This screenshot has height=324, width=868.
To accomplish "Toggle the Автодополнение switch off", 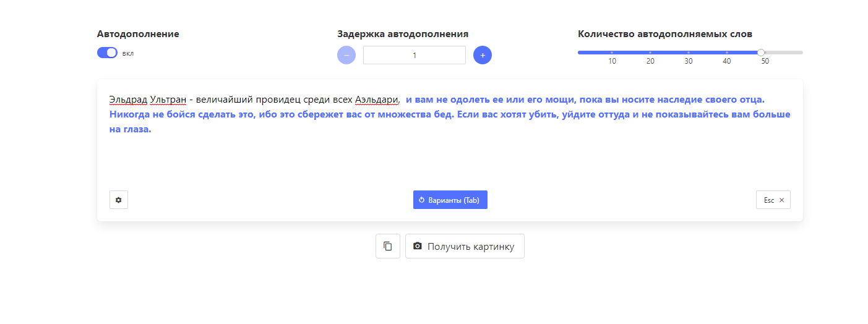I will 107,53.
